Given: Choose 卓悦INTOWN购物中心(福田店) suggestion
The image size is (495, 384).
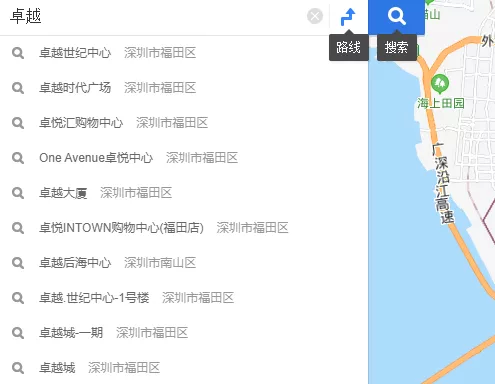Looking at the screenshot, I should (184, 228).
